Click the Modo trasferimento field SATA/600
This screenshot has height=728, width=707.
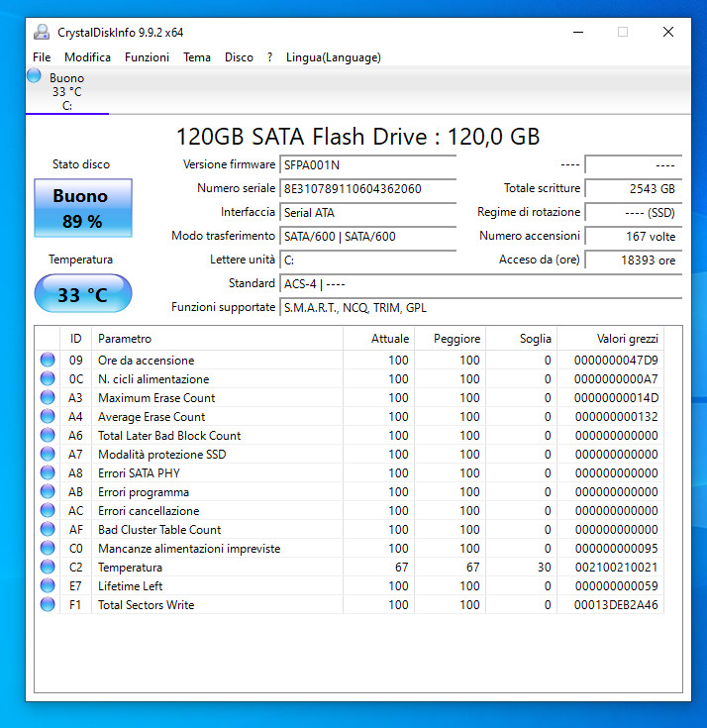368,237
